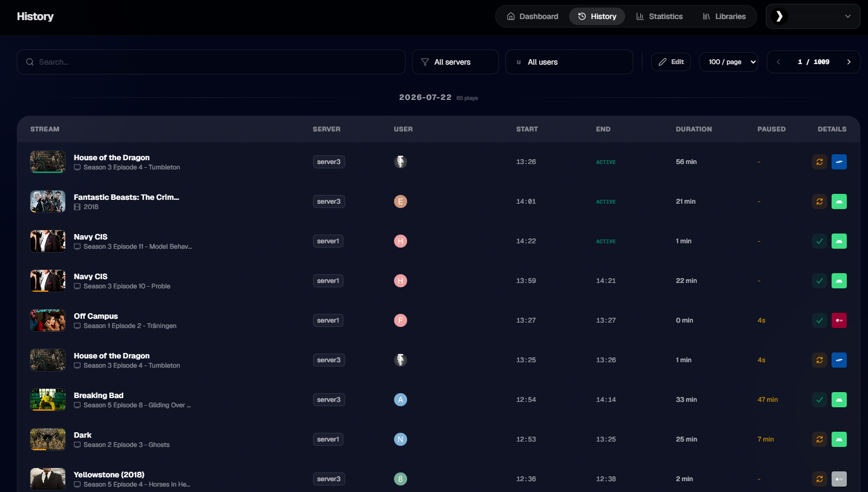Open the Libraries tab
Screen dimensions: 868x492
[724, 16]
